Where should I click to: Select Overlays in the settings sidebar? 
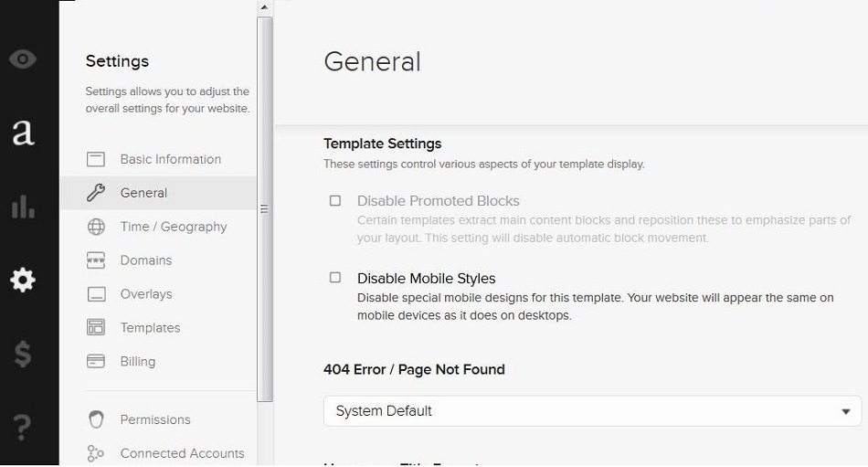[146, 294]
